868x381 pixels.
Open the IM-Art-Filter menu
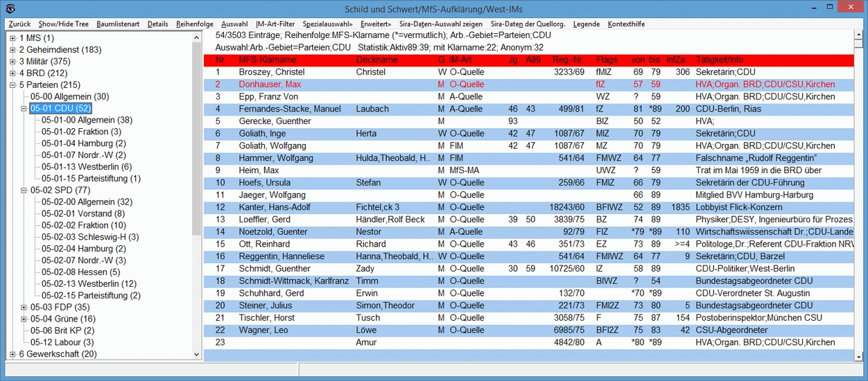(x=275, y=24)
